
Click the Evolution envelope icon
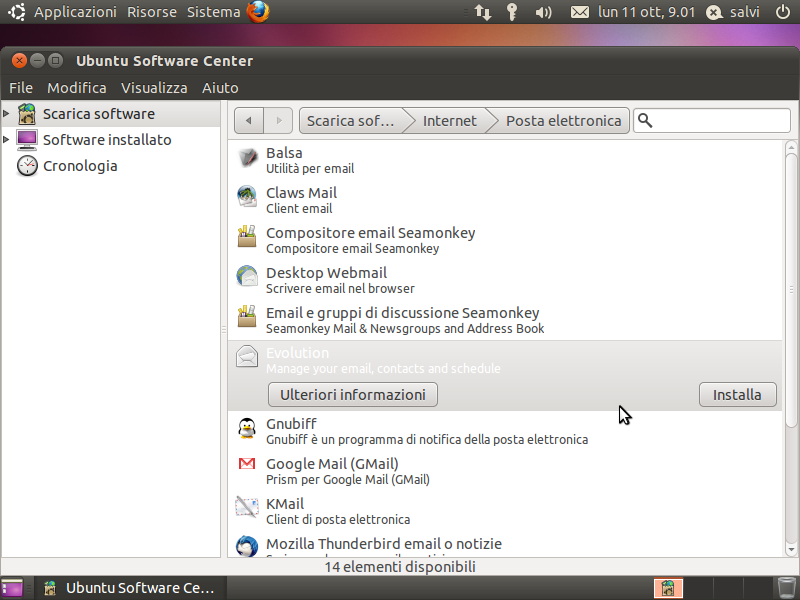(x=247, y=356)
